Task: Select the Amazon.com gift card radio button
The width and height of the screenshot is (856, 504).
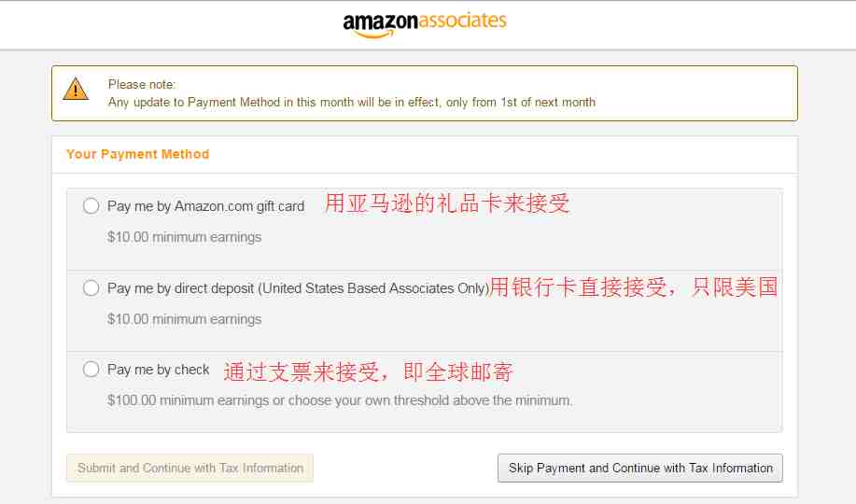Action: [x=91, y=206]
